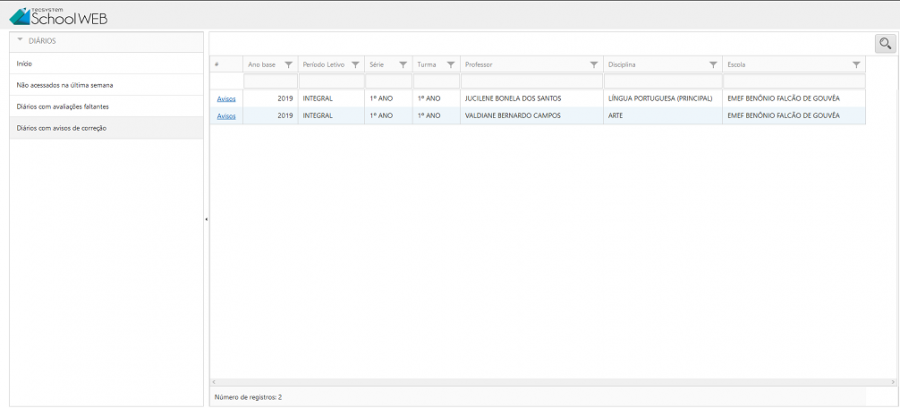Collapse the left sidebar using splitter arrow
This screenshot has width=900, height=408.
click(206, 219)
